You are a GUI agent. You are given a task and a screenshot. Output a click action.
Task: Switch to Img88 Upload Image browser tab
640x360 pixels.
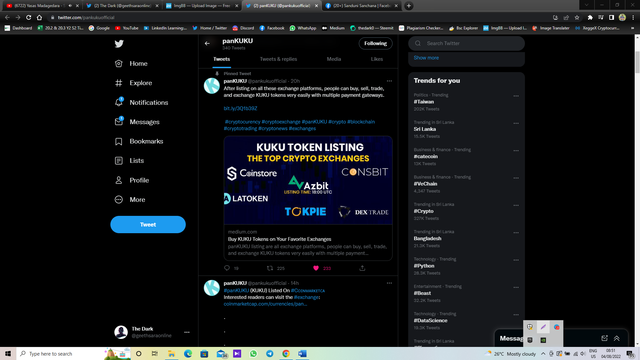[202, 6]
